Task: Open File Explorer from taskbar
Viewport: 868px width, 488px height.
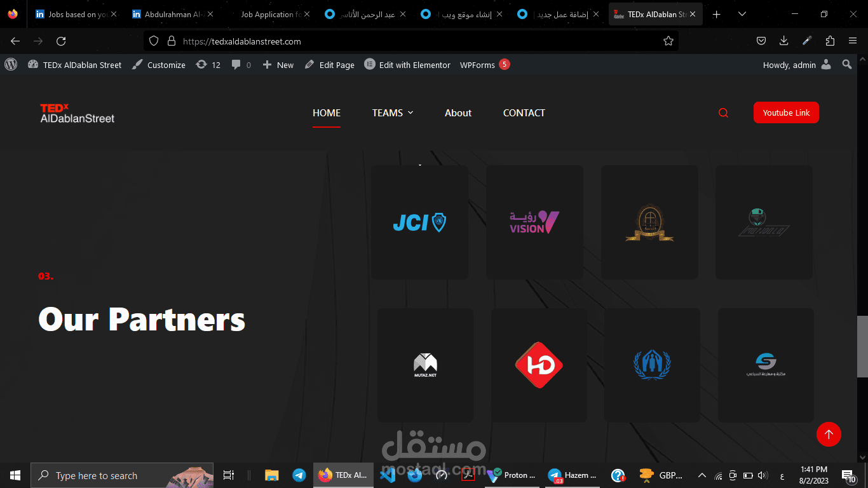Action: (x=272, y=475)
